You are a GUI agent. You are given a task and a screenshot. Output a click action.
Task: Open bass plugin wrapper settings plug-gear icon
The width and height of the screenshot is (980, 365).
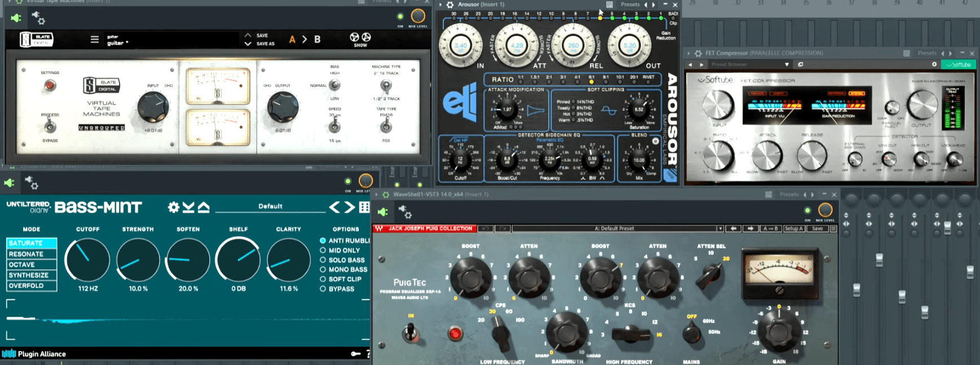(32, 182)
